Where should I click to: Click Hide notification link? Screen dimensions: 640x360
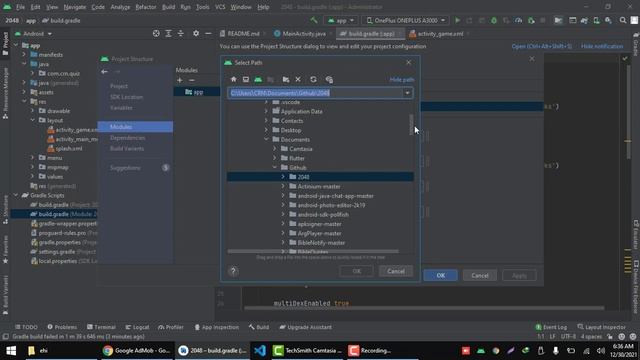pyautogui.click(x=602, y=47)
